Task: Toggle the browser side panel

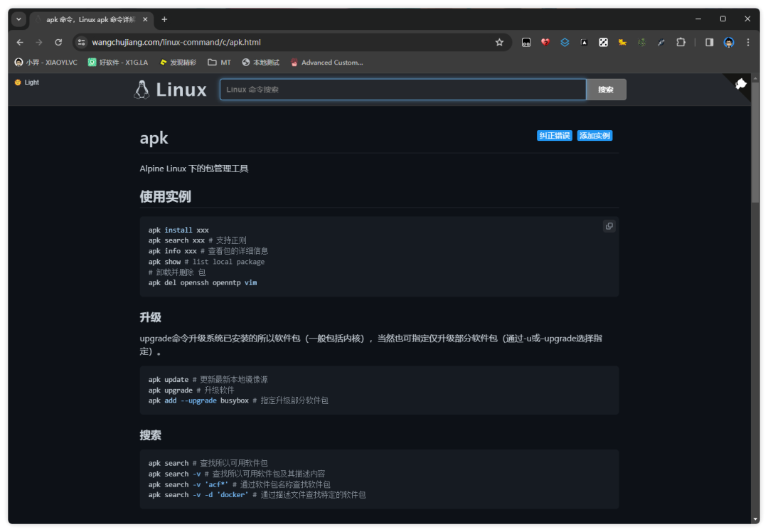Action: pyautogui.click(x=709, y=43)
